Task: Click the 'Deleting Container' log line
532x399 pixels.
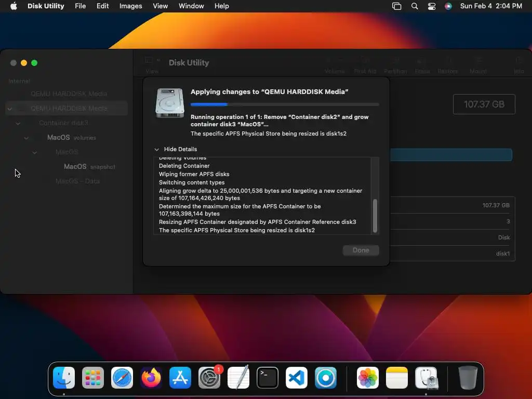Action: [184, 166]
